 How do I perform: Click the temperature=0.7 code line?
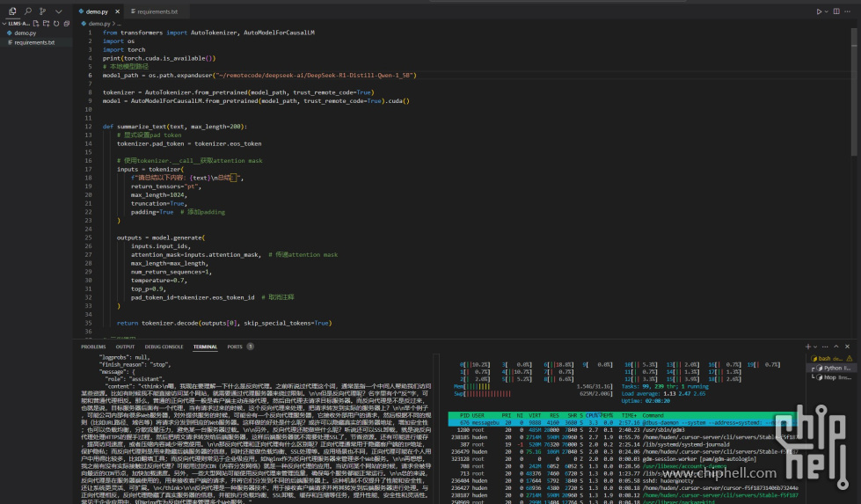(158, 280)
